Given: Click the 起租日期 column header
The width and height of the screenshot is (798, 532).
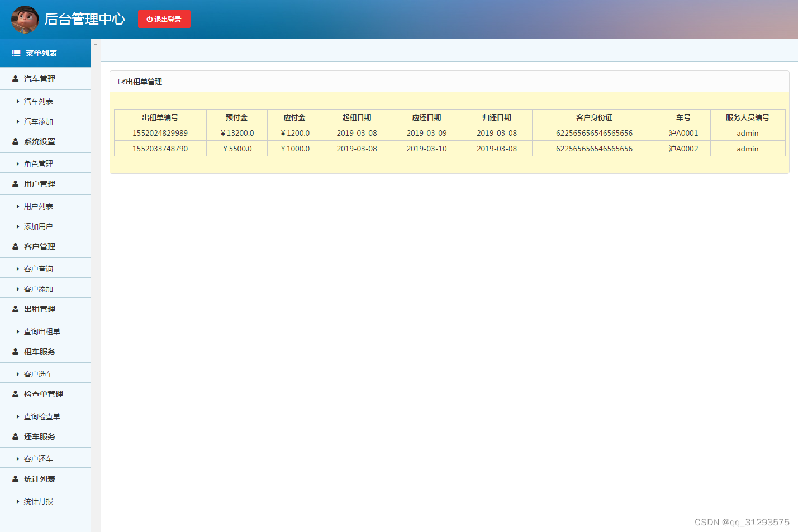Looking at the screenshot, I should pyautogui.click(x=357, y=117).
